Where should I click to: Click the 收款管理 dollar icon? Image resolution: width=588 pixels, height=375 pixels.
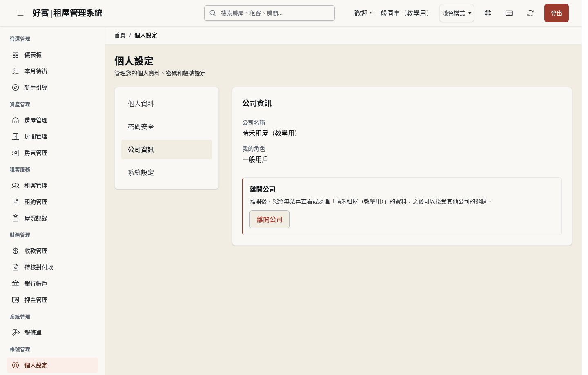click(16, 251)
